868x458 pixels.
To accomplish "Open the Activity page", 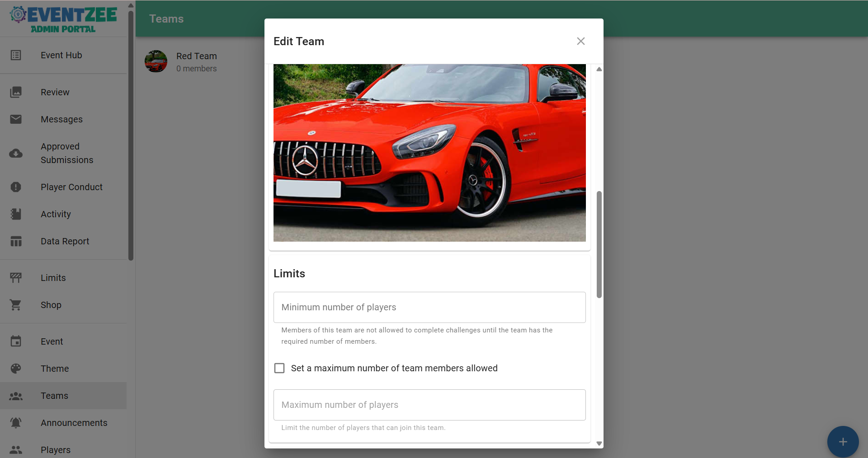I will pyautogui.click(x=63, y=214).
